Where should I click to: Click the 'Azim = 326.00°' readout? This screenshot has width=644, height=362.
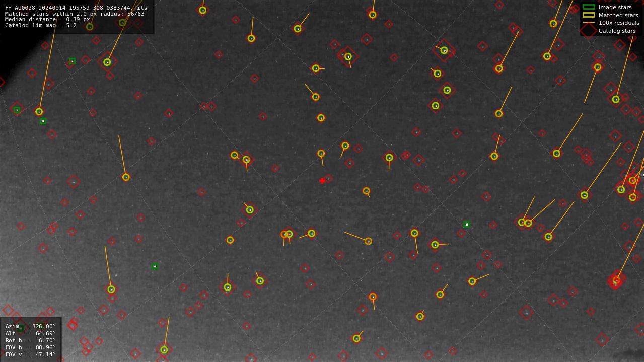(x=30, y=326)
